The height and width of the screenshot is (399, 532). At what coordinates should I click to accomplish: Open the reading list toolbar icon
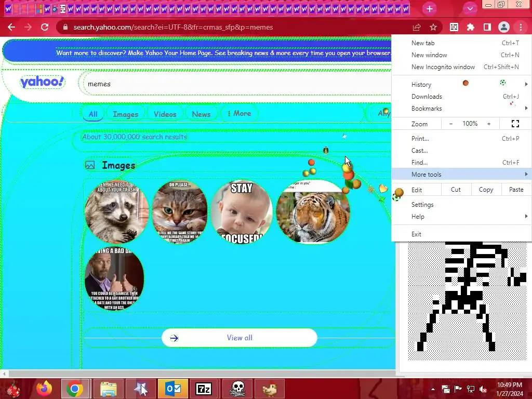(x=454, y=27)
